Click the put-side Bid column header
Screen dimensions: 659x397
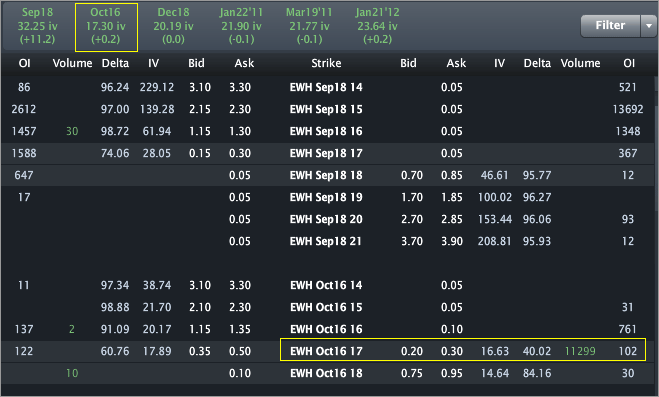pyautogui.click(x=408, y=63)
